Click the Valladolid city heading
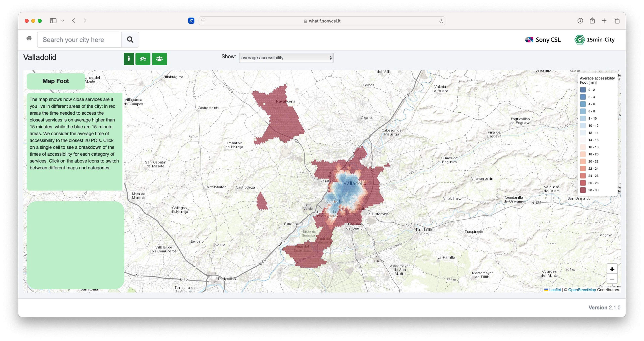Viewport: 644px width, 341px height. click(40, 57)
